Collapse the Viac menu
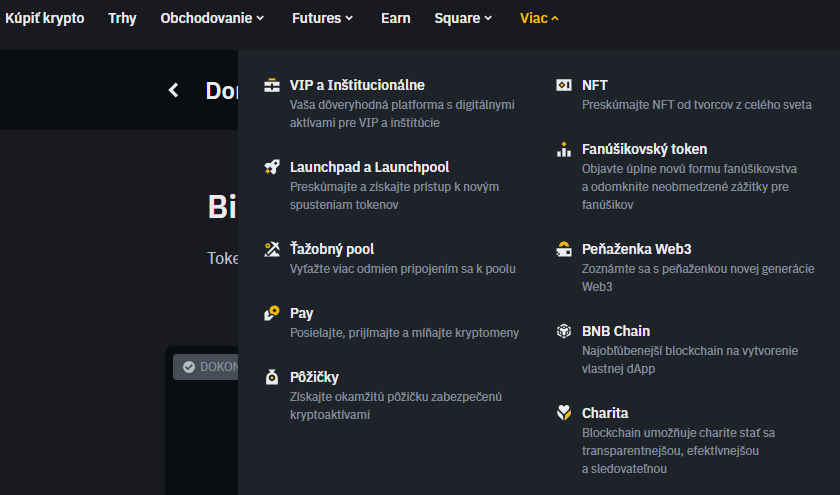 (539, 18)
